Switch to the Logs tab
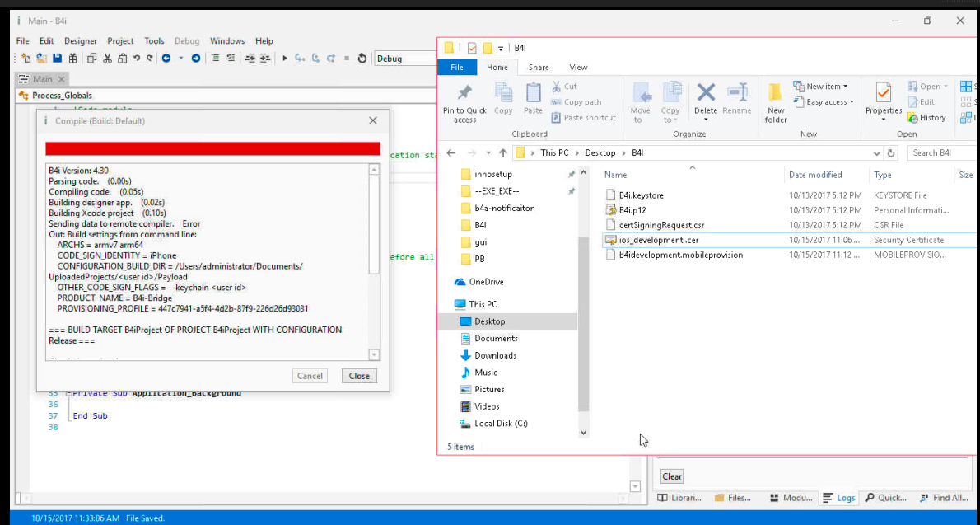 [x=838, y=498]
